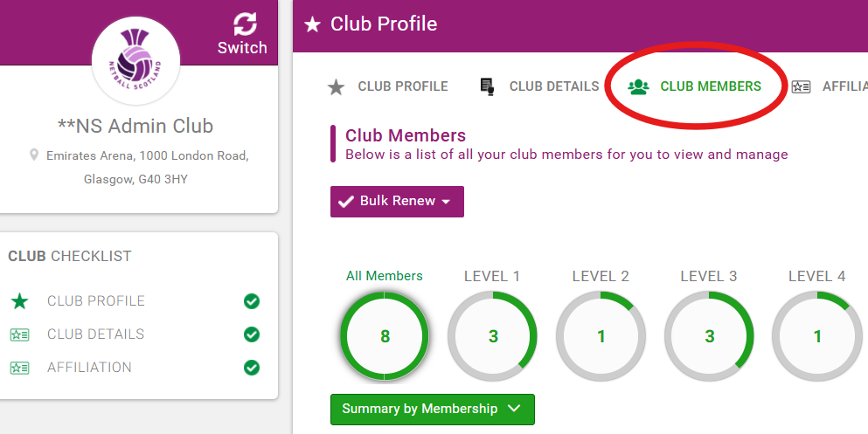868x434 pixels.
Task: Click the green check mark for Affiliation
Action: pos(252,368)
